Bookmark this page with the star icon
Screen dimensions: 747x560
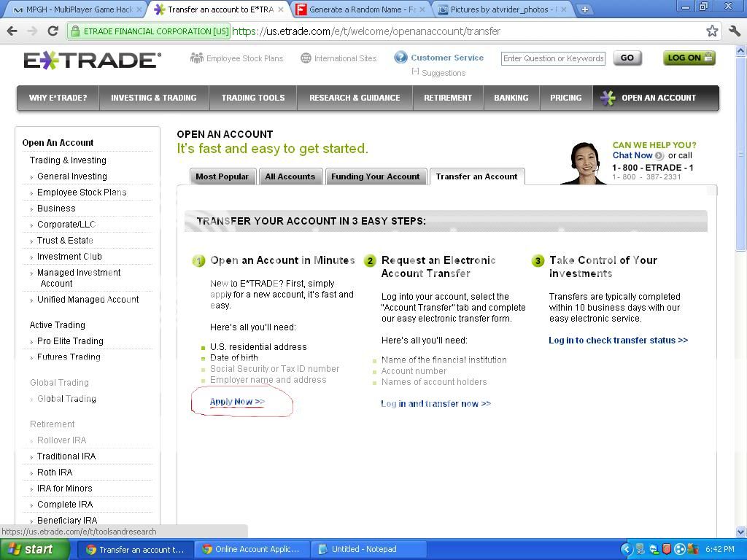712,31
